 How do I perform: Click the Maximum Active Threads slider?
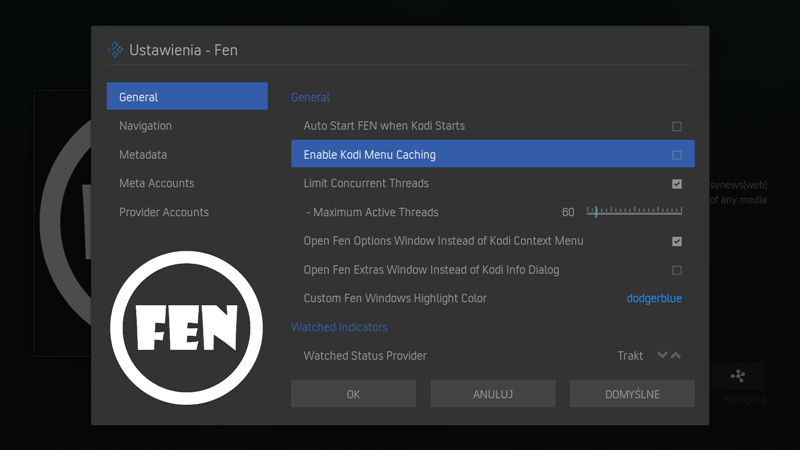coord(634,211)
